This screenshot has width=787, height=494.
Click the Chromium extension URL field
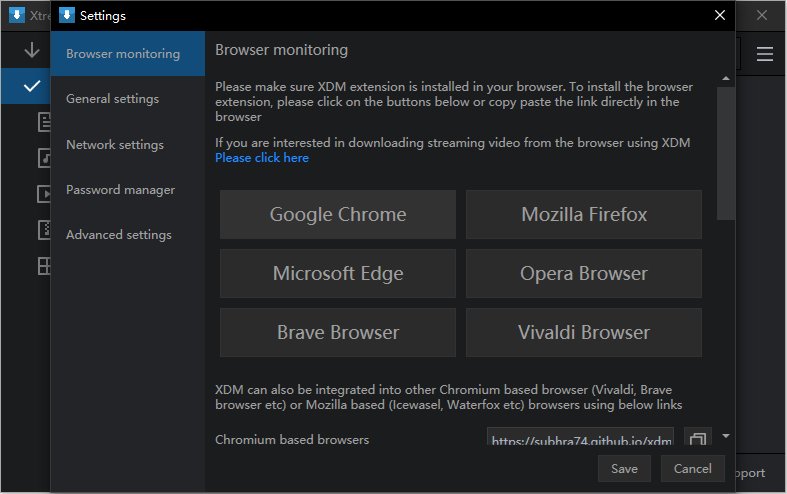(x=580, y=440)
